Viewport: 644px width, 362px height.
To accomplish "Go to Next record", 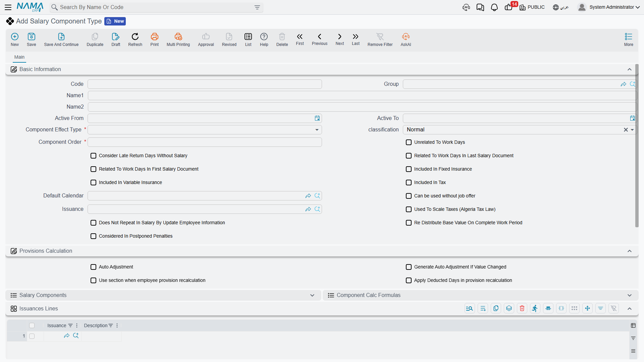I will click(x=340, y=39).
